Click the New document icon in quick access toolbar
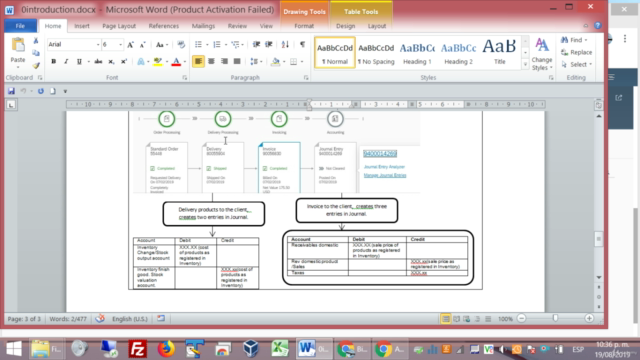This screenshot has height=360, width=640. [x=53, y=91]
